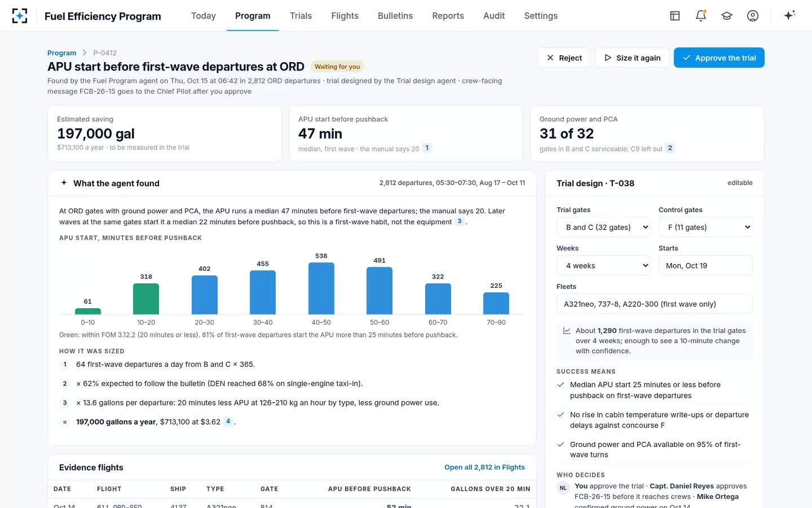Open the Trial gates dropdown
The height and width of the screenshot is (508, 812).
point(604,227)
